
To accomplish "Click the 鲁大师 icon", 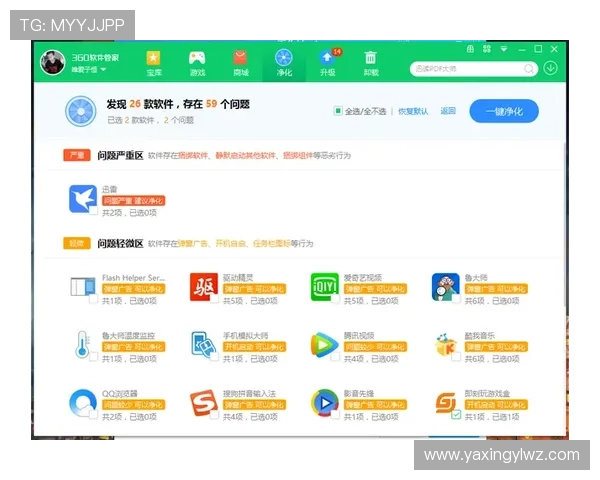I will 445,287.
